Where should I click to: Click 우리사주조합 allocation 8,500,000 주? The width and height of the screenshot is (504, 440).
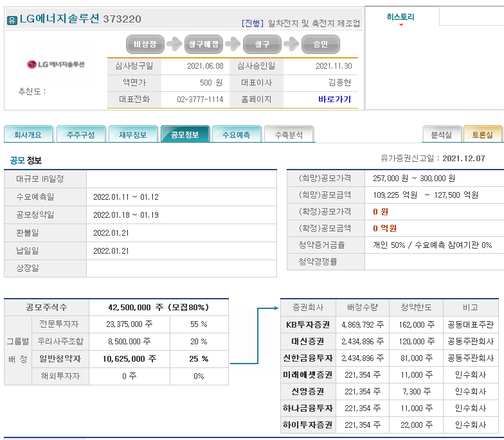coord(129,342)
